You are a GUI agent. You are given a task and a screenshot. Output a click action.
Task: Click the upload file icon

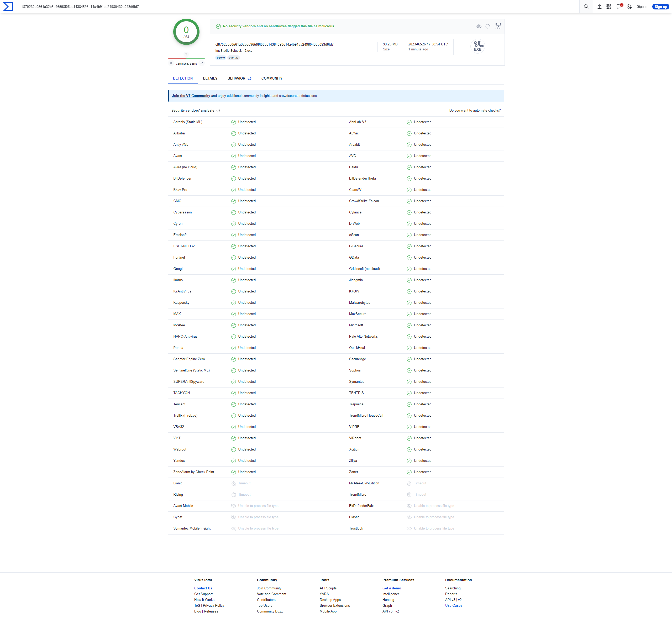click(599, 6)
